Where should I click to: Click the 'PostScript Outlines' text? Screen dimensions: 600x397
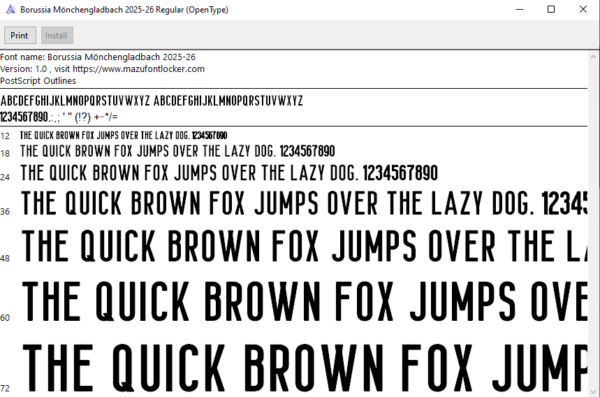(x=38, y=81)
